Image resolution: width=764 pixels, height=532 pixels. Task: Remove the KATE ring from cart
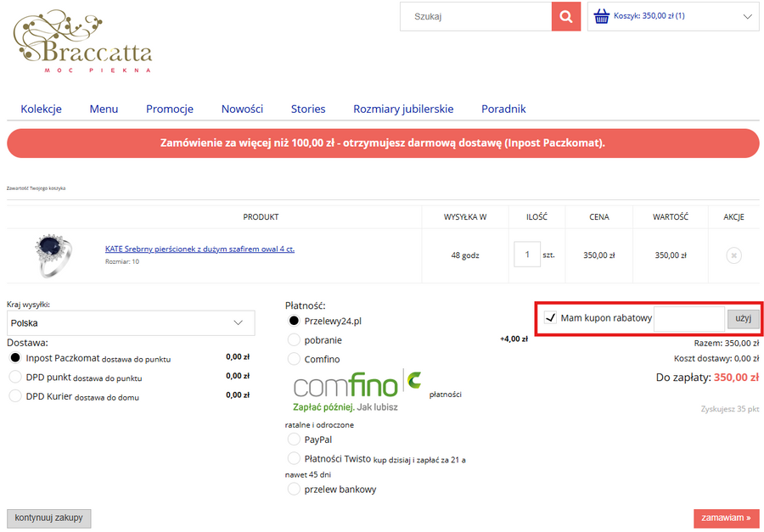pyautogui.click(x=733, y=255)
